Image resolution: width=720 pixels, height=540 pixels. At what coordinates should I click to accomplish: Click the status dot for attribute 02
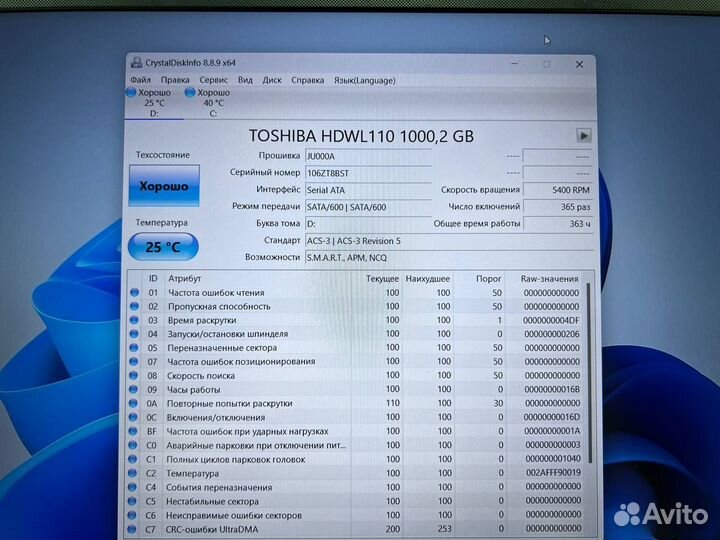coord(135,306)
